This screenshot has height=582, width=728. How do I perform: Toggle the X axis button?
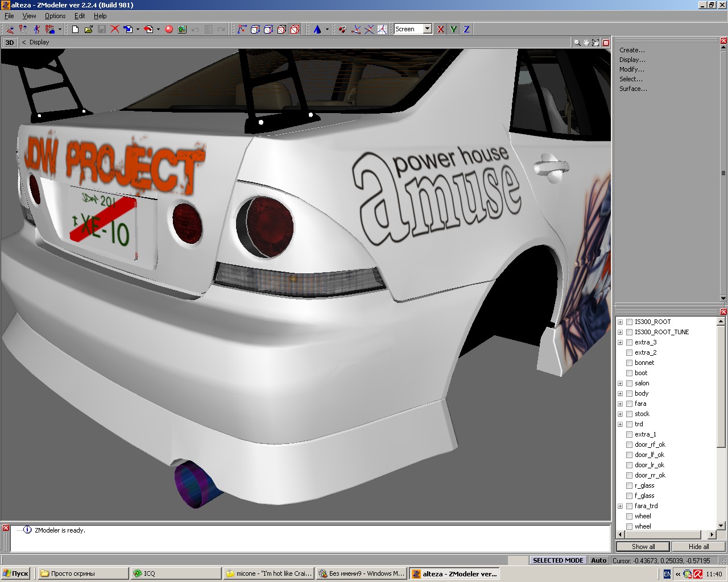440,29
